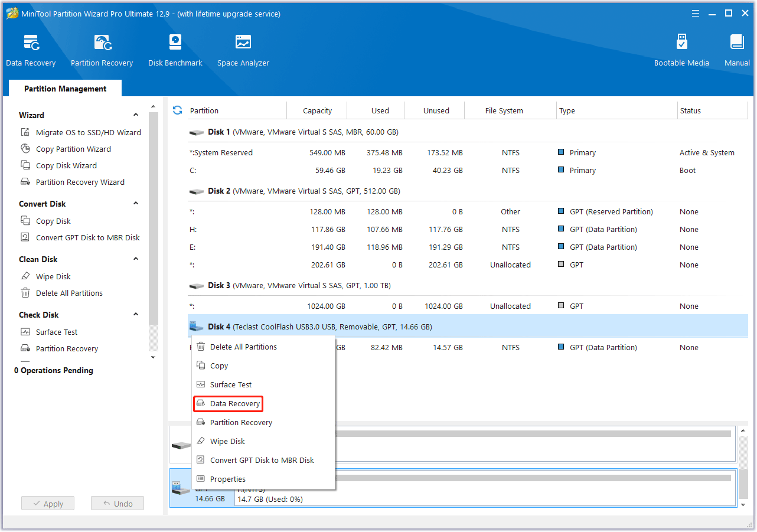This screenshot has width=757, height=532.
Task: Start Copy Disk Wizard
Action: [x=59, y=165]
